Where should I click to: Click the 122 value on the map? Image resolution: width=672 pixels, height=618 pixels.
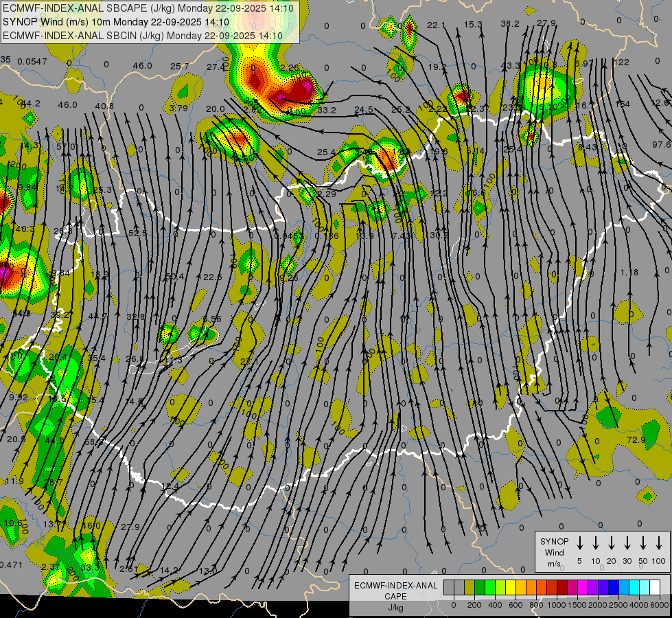point(621,62)
